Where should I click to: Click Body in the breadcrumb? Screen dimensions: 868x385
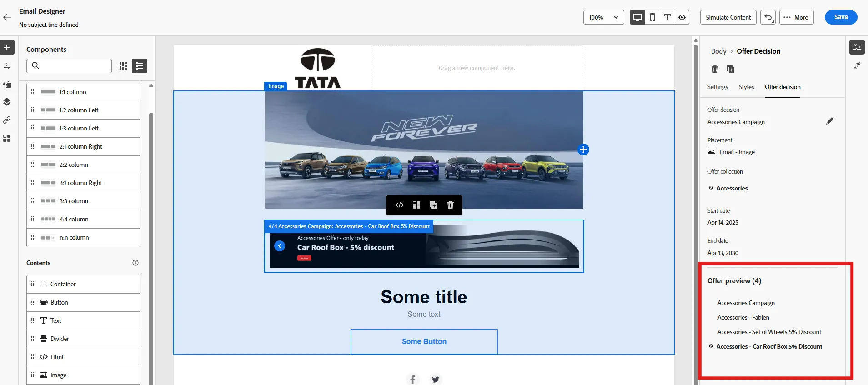(x=718, y=51)
